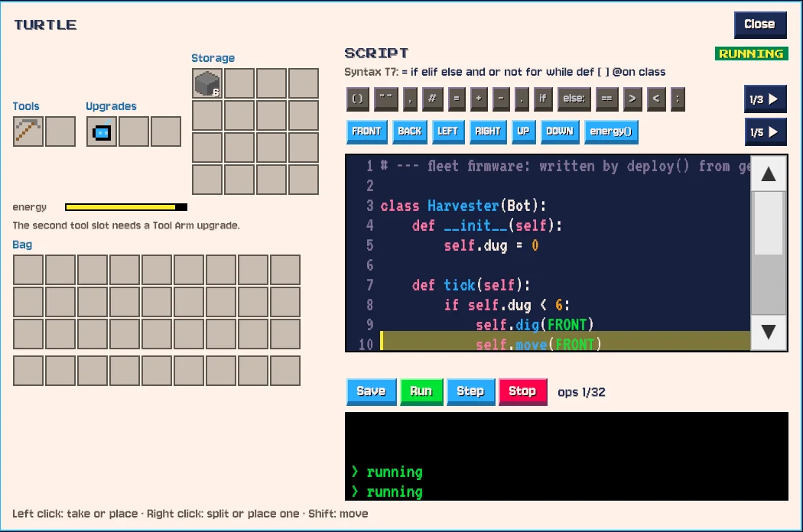Insert the LEFT direction constant
The height and width of the screenshot is (532, 803).
click(x=447, y=131)
